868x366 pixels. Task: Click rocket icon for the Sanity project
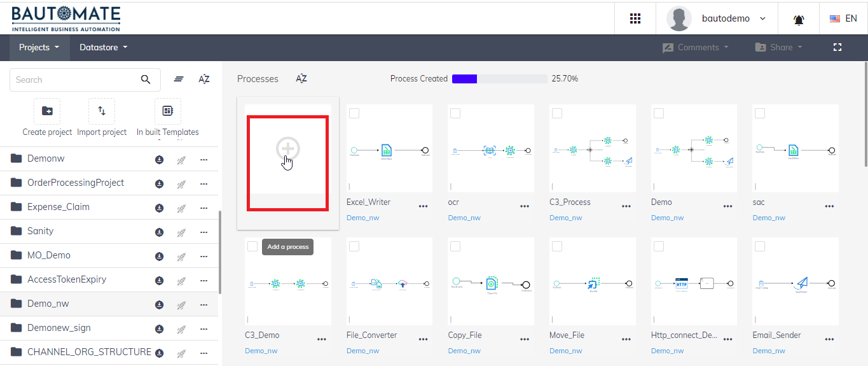tap(181, 232)
